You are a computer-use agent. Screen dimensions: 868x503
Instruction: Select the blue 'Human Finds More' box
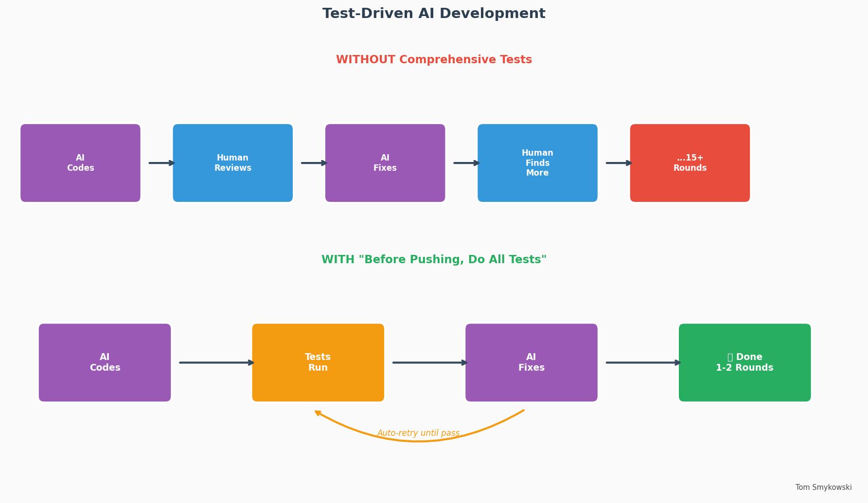[x=537, y=163]
